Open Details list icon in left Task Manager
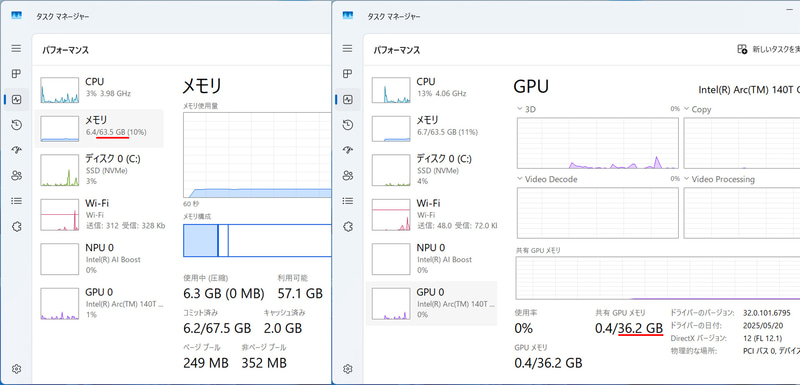 (16, 201)
